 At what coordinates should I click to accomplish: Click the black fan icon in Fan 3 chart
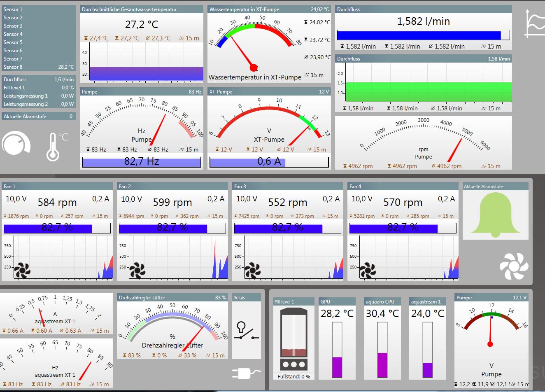pos(253,271)
